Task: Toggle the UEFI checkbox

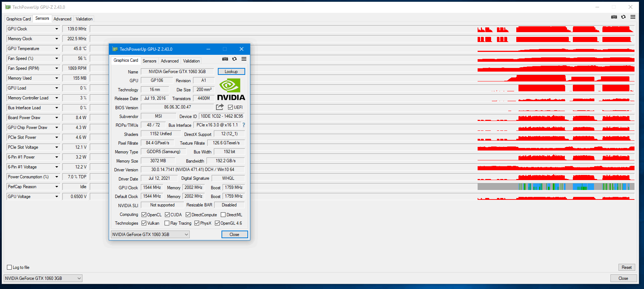Action: click(x=230, y=107)
